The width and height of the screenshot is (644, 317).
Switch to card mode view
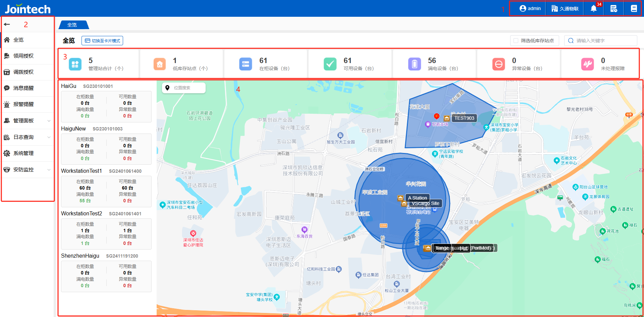pos(102,41)
